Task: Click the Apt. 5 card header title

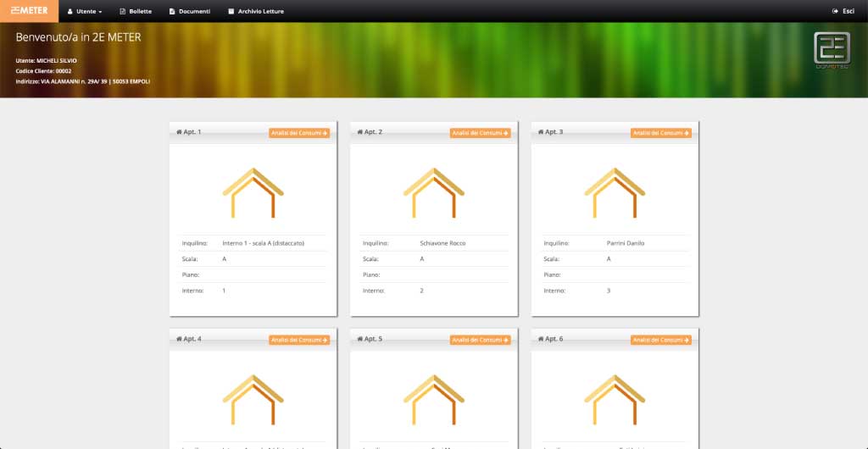Action: [x=370, y=339]
